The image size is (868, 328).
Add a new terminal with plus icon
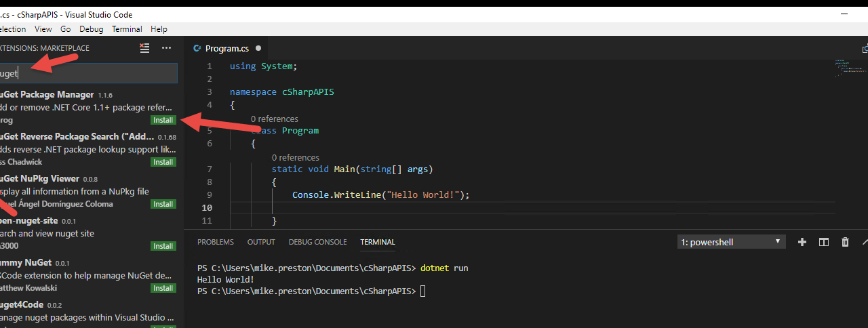click(802, 242)
